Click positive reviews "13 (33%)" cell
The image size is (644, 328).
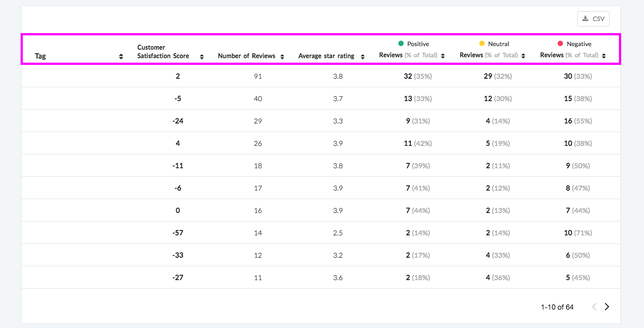418,98
